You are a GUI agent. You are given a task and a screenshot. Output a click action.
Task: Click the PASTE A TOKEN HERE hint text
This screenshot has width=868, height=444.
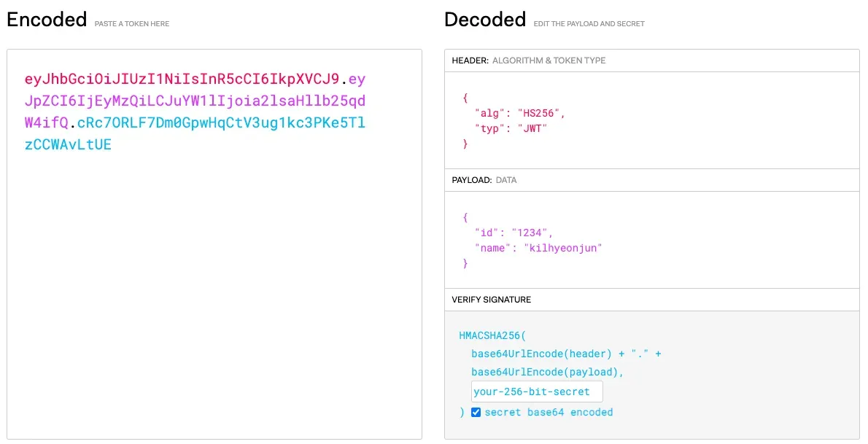pyautogui.click(x=131, y=23)
